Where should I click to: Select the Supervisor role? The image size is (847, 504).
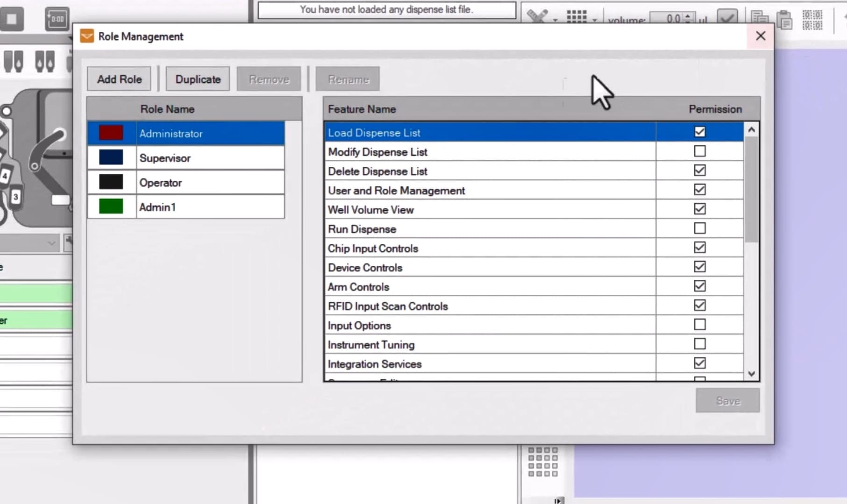pyautogui.click(x=187, y=158)
